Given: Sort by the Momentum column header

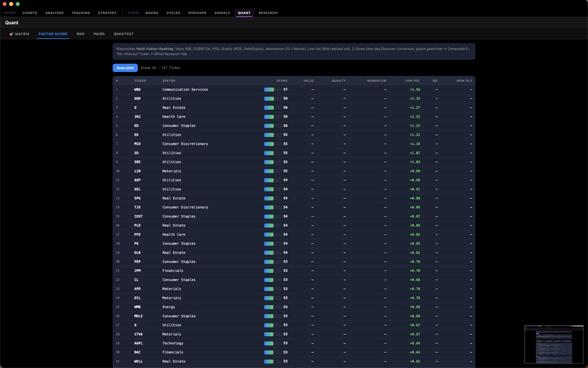Looking at the screenshot, I should click(377, 81).
